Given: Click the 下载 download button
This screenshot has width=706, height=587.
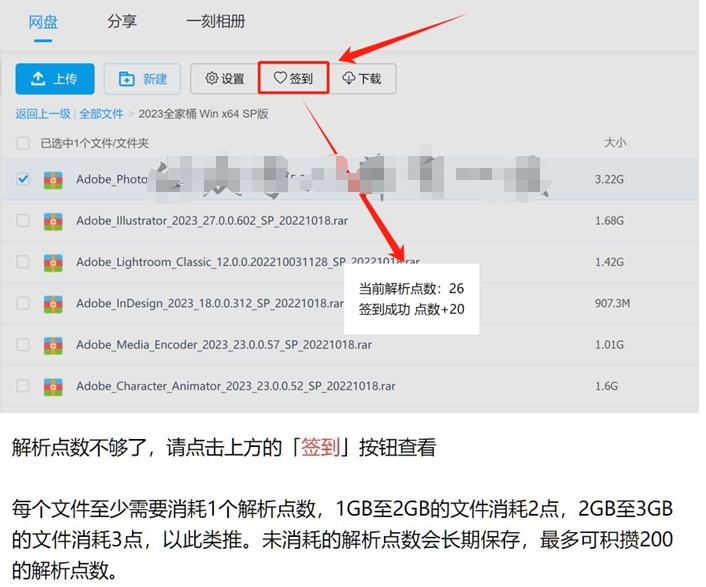Looking at the screenshot, I should 363,79.
